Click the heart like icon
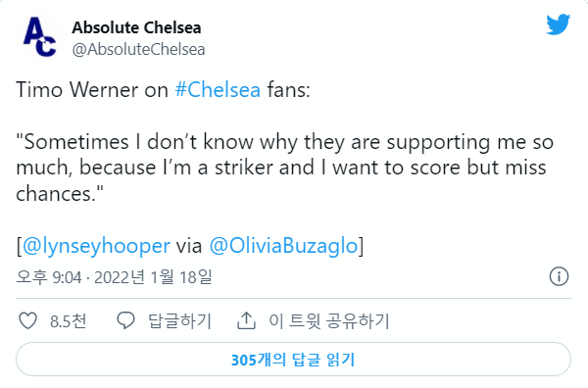Screen dimensions: 588x388 (x=28, y=321)
